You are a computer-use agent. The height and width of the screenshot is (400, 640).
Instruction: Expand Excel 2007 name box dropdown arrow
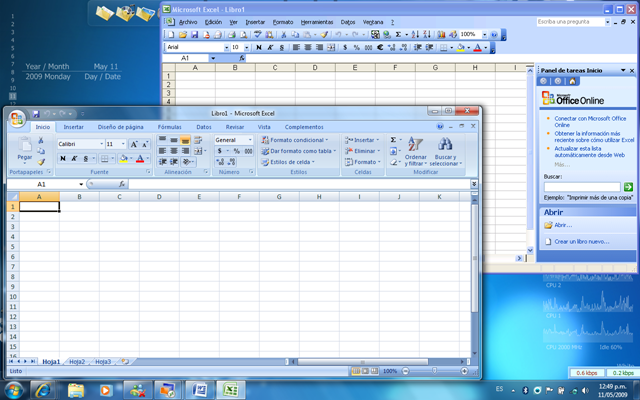click(81, 184)
